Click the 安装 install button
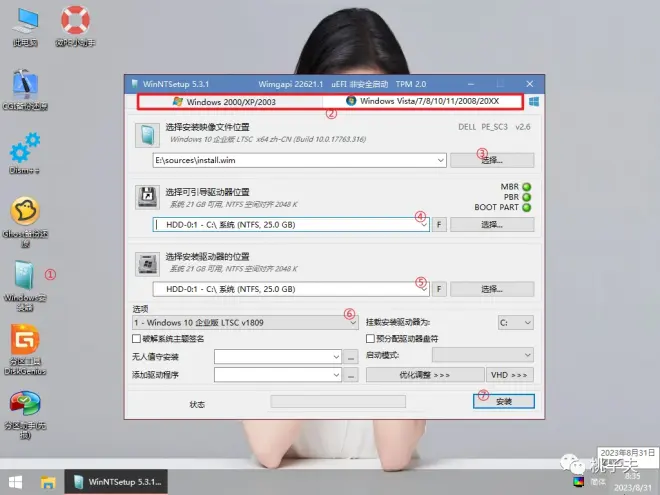Screen dimensions: 660x495 tap(504, 402)
